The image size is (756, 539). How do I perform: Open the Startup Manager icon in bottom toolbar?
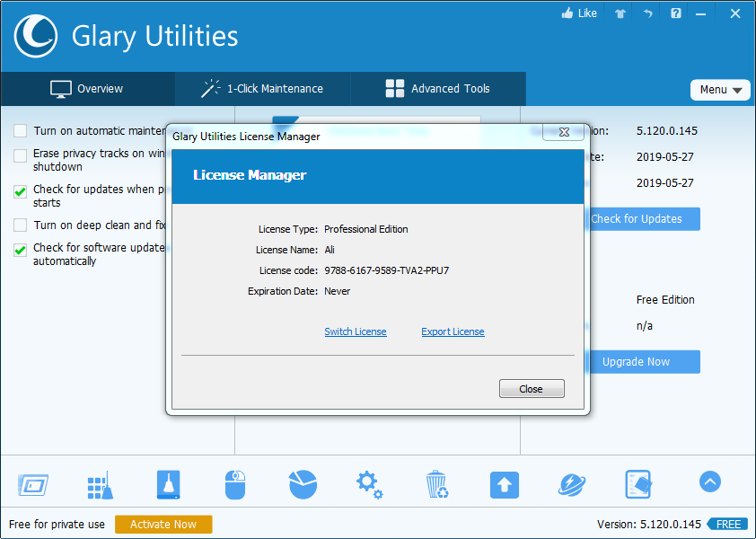[x=33, y=484]
